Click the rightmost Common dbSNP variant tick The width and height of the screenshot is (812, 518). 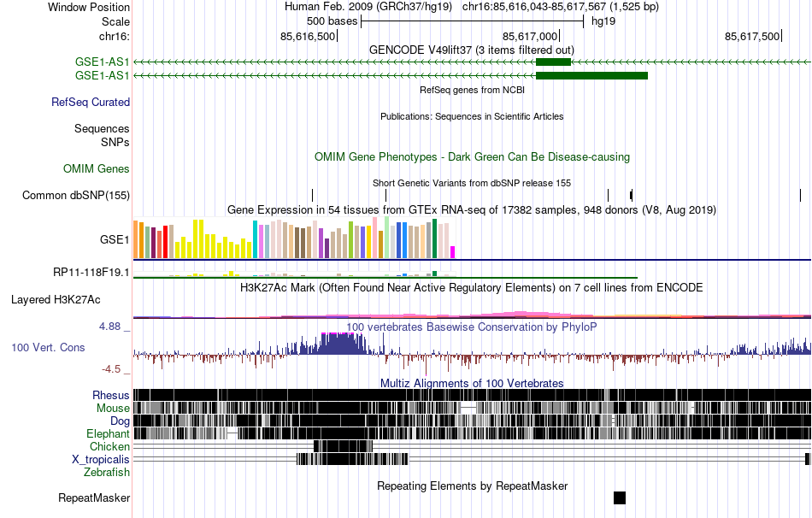(800, 195)
